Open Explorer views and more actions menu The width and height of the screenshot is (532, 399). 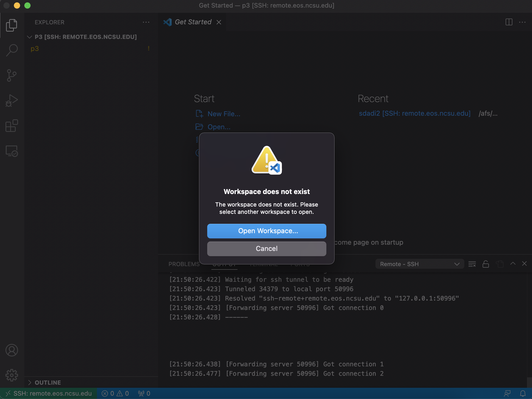(x=146, y=22)
